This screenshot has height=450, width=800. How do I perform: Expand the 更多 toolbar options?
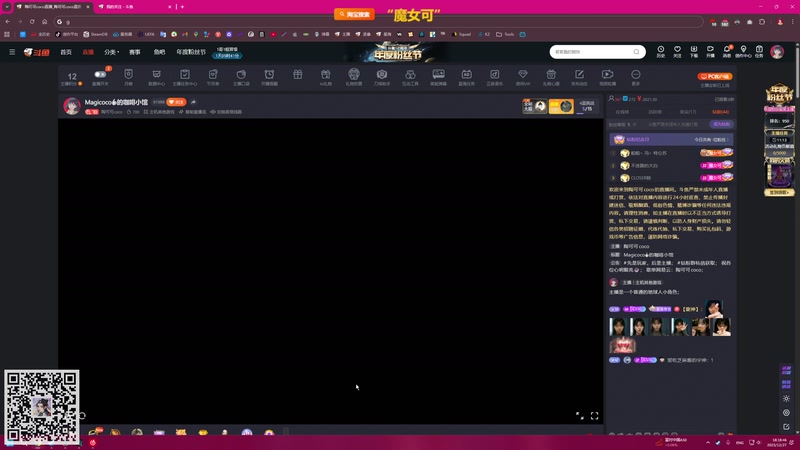pyautogui.click(x=635, y=77)
